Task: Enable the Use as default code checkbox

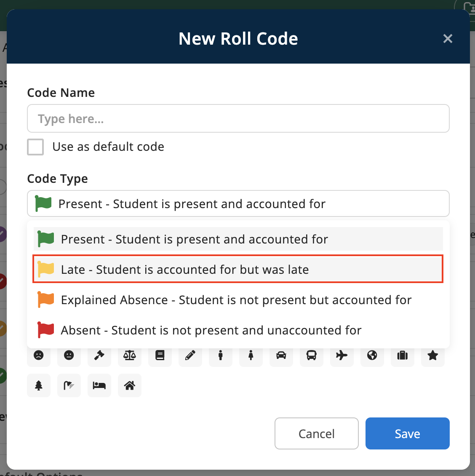Action: [x=35, y=147]
